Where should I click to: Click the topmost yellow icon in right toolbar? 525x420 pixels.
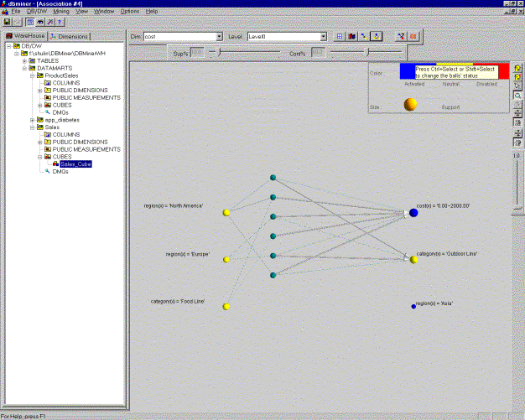[518, 67]
